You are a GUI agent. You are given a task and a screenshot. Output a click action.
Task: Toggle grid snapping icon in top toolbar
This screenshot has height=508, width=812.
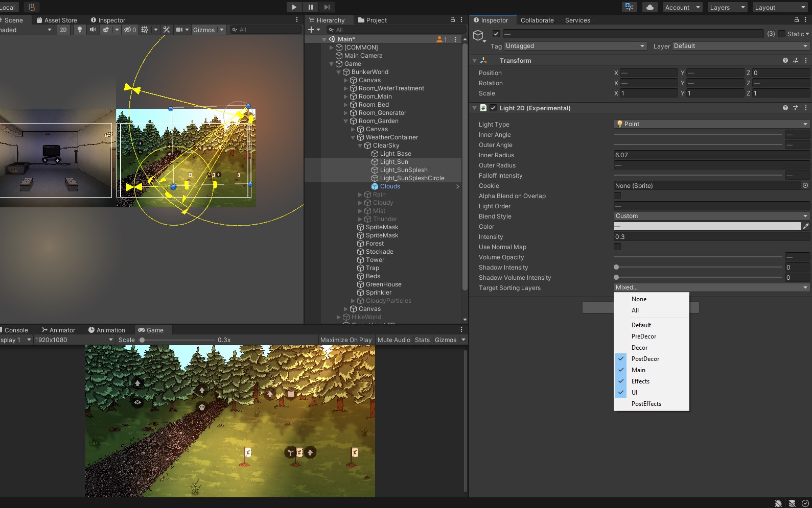coord(32,7)
